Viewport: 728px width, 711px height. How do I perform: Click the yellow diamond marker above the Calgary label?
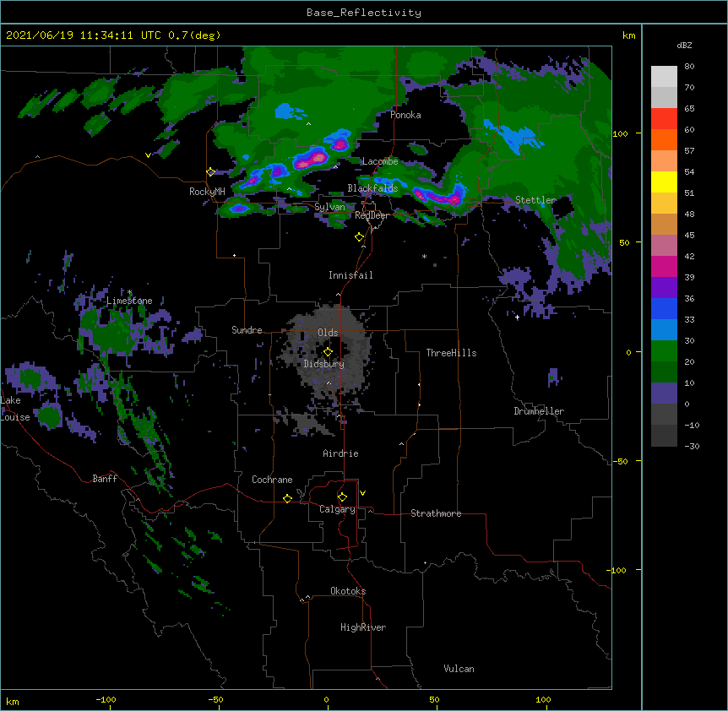click(x=342, y=497)
